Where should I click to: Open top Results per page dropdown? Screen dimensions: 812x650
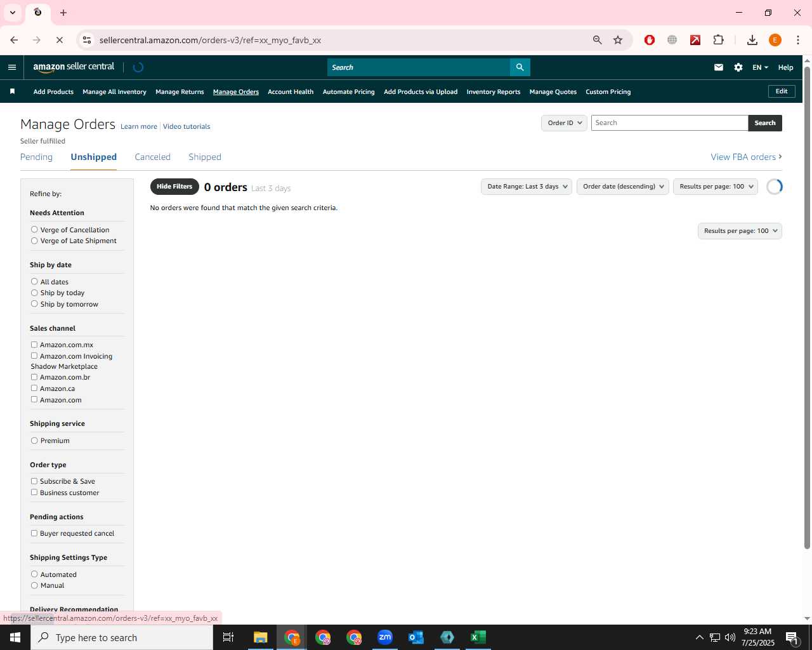coord(716,187)
